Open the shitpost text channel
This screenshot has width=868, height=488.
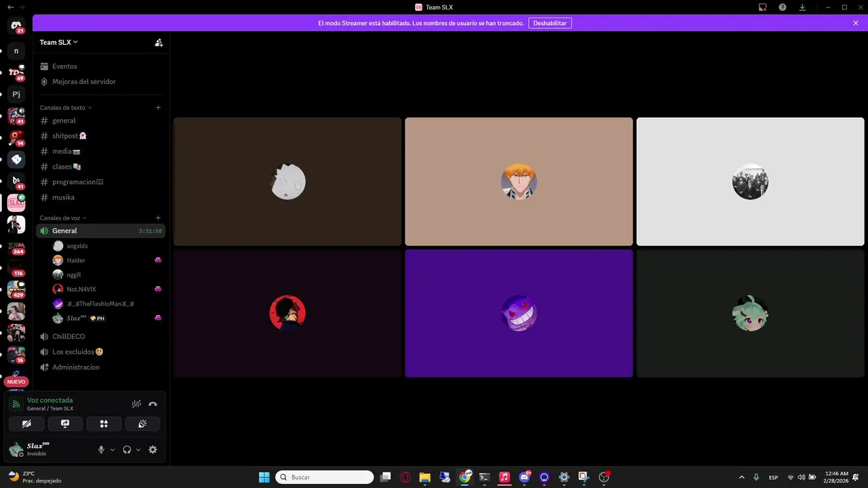[x=100, y=136]
